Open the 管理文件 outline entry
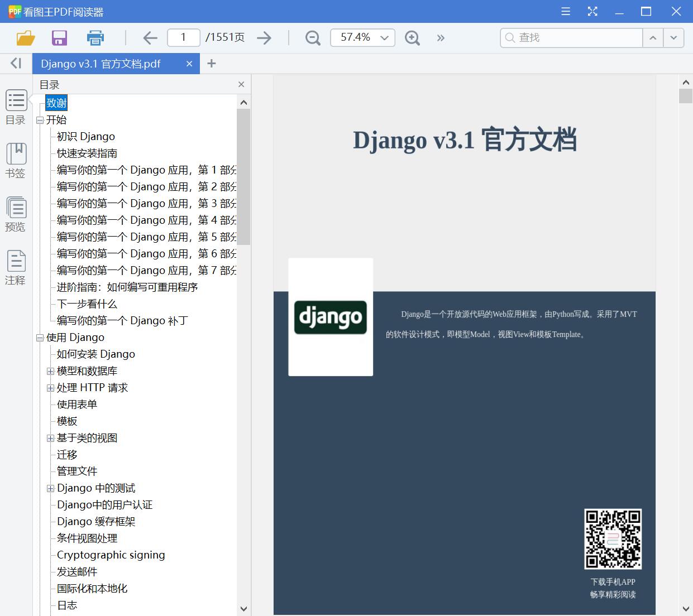The width and height of the screenshot is (693, 616). [x=77, y=471]
